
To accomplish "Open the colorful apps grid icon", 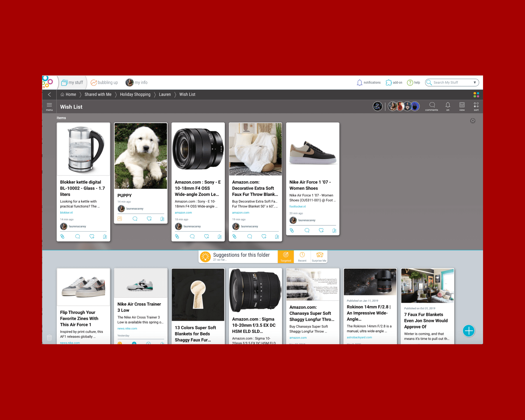I will coord(476,94).
